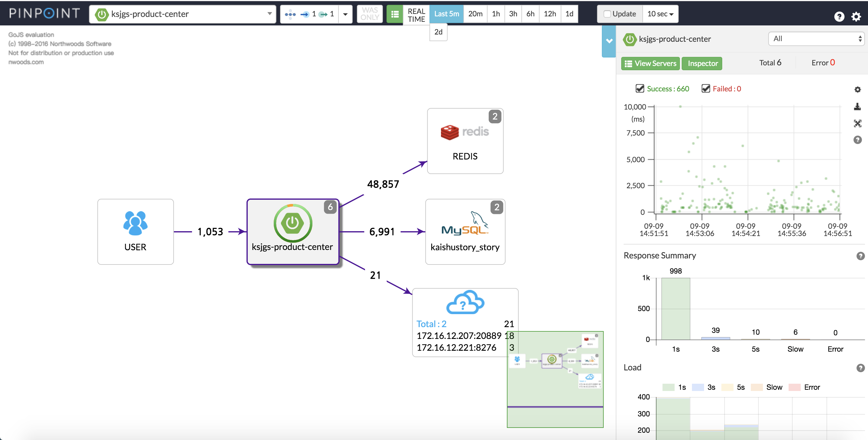Screen dimensions: 868x440
Task: Switch to REAL TIME mode
Action: [x=416, y=15]
